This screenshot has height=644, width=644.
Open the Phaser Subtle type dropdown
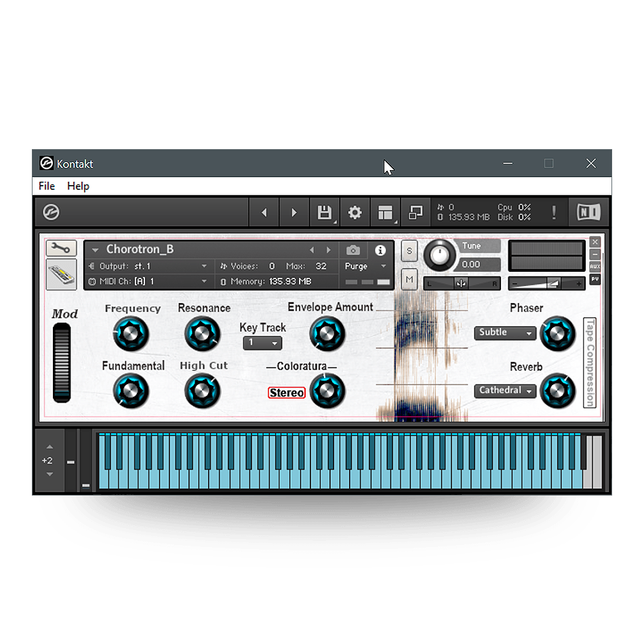505,333
